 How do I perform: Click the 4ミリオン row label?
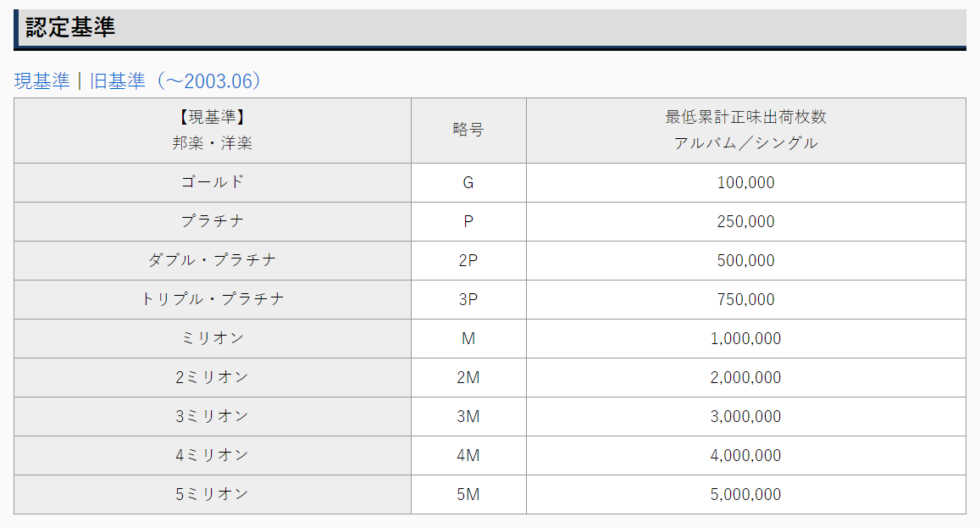(x=213, y=455)
